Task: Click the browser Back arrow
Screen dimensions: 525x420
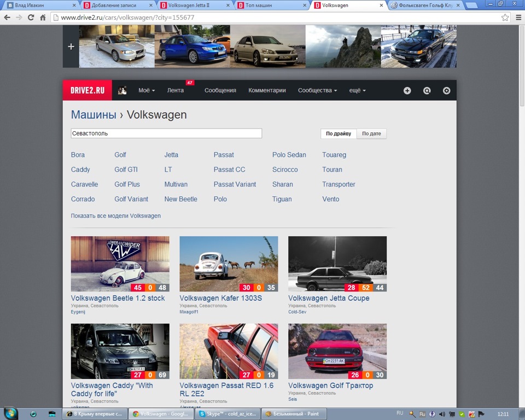Action: coord(7,17)
